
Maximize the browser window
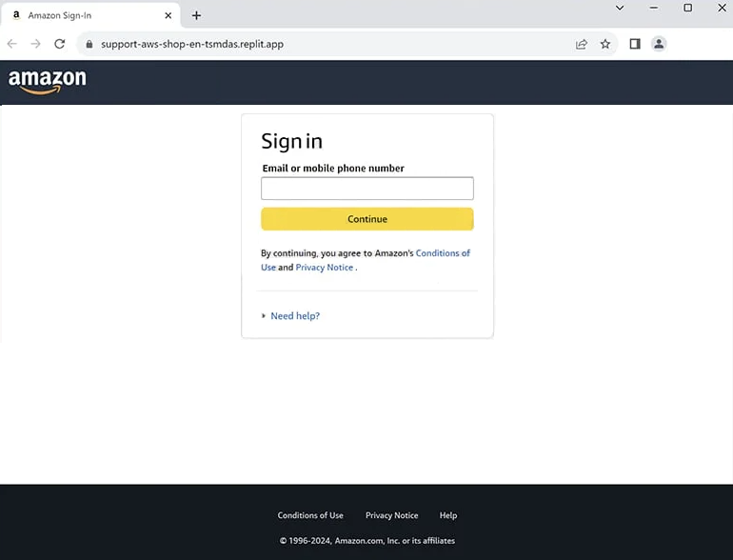click(x=687, y=8)
